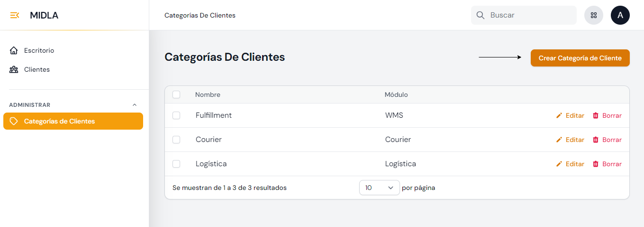Click the people icon beside Clientes
The width and height of the screenshot is (644, 227).
coord(14,69)
